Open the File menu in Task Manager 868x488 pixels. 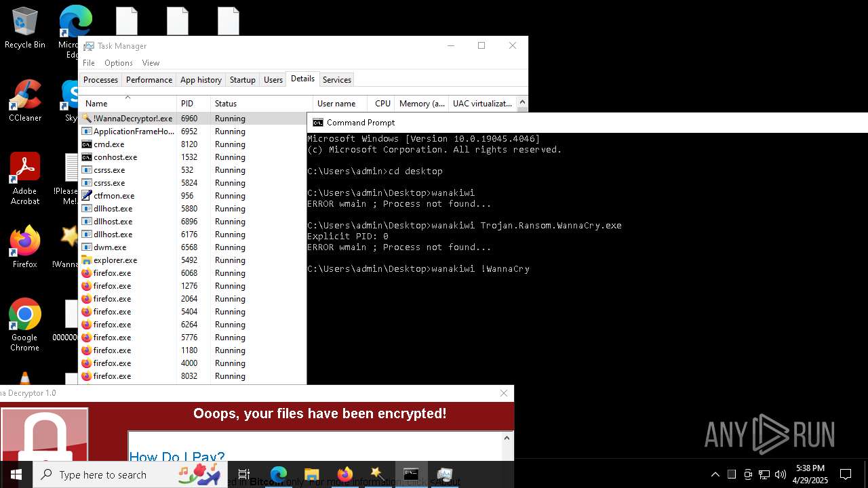click(89, 63)
